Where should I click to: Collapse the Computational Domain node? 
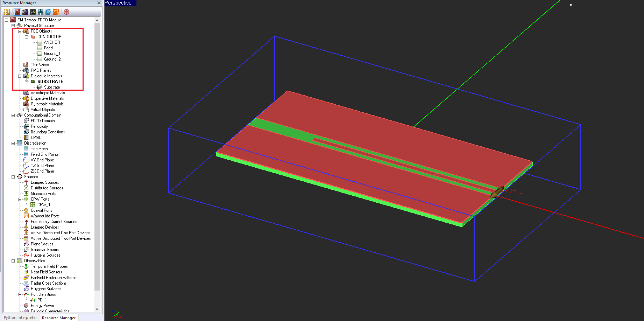click(x=13, y=115)
